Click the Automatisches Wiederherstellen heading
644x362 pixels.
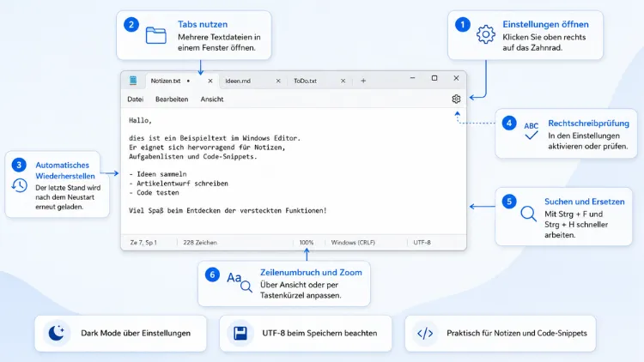pos(65,171)
